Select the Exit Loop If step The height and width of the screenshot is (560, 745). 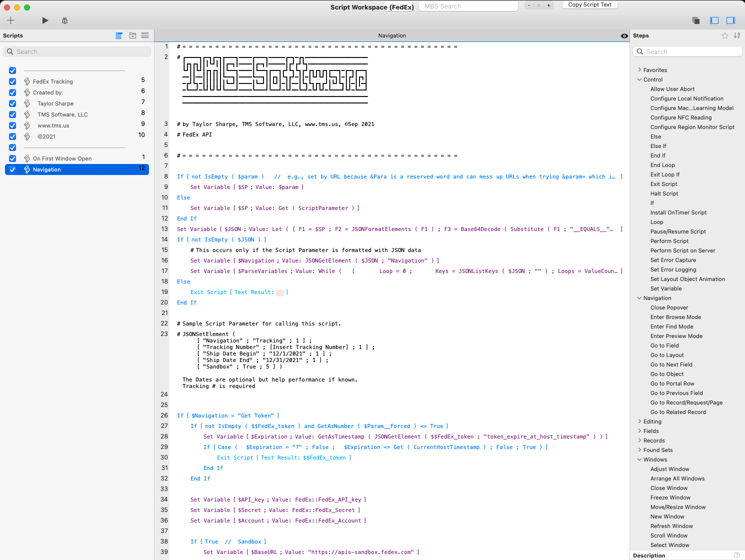[665, 174]
